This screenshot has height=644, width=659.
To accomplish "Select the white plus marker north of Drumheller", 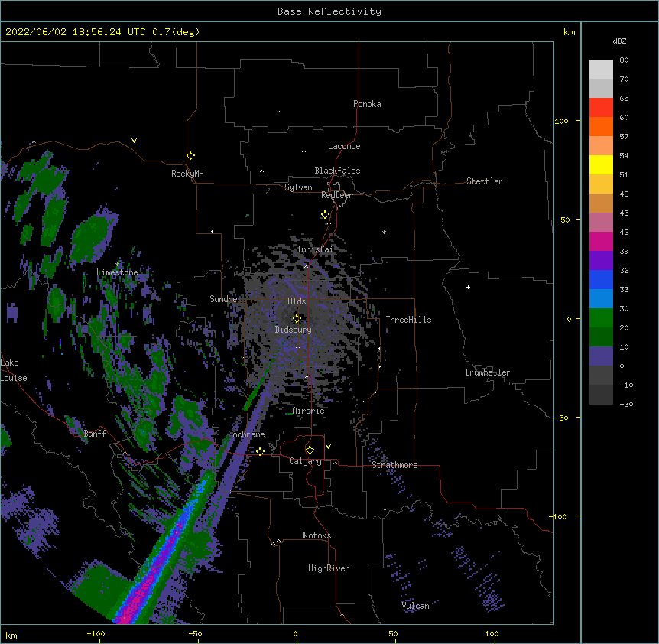I will (468, 287).
